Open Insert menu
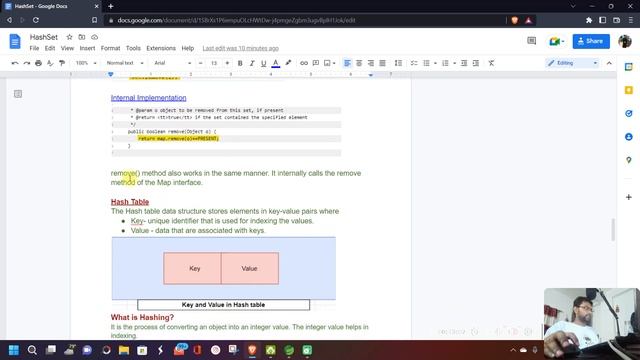 pyautogui.click(x=87, y=48)
